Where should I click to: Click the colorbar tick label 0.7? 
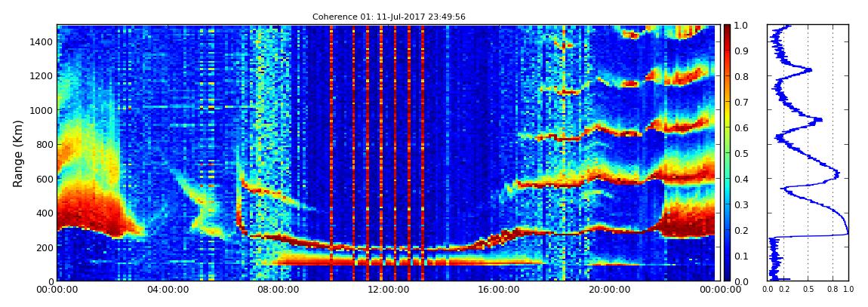[742, 103]
